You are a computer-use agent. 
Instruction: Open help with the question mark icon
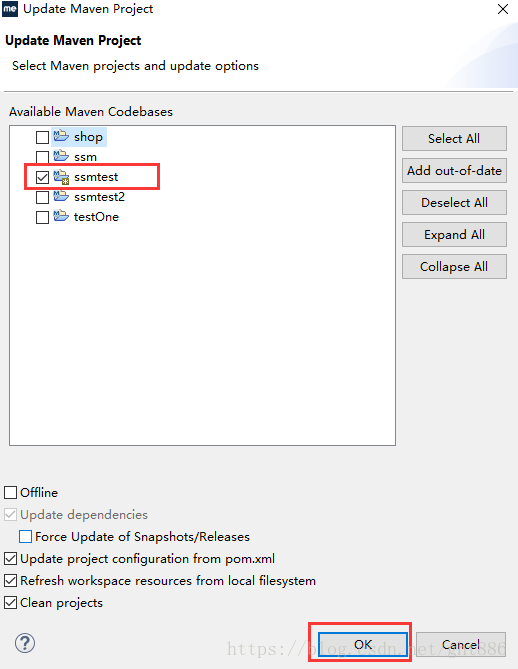[x=25, y=643]
